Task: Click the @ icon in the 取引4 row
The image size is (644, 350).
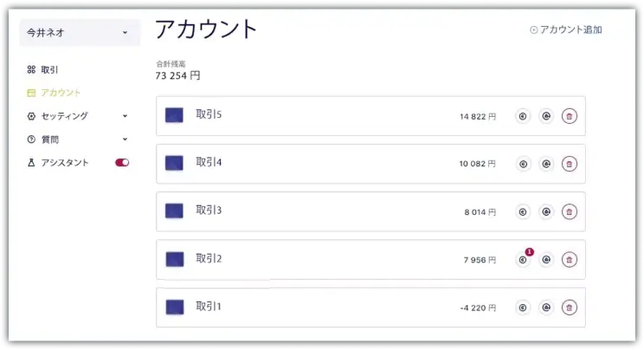Action: point(546,164)
